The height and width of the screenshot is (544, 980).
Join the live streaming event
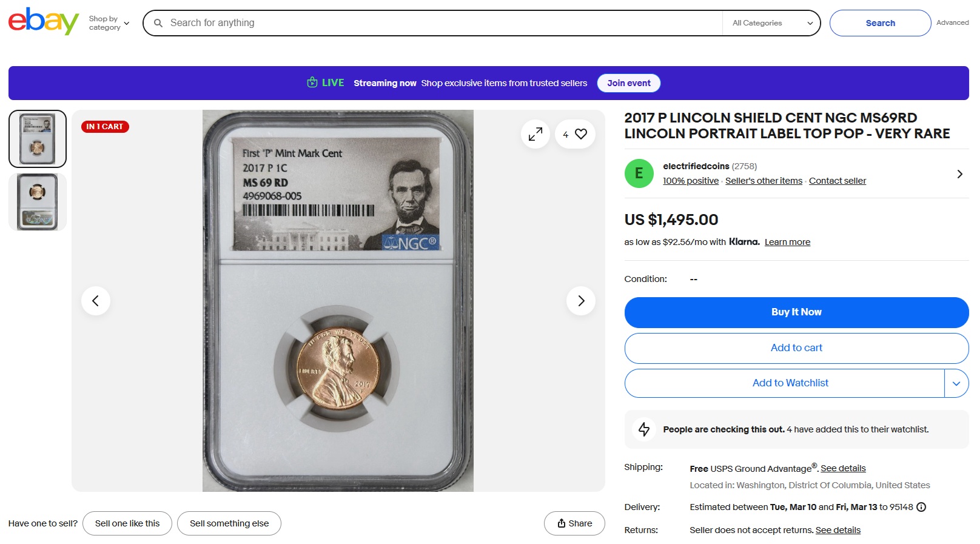click(x=628, y=83)
